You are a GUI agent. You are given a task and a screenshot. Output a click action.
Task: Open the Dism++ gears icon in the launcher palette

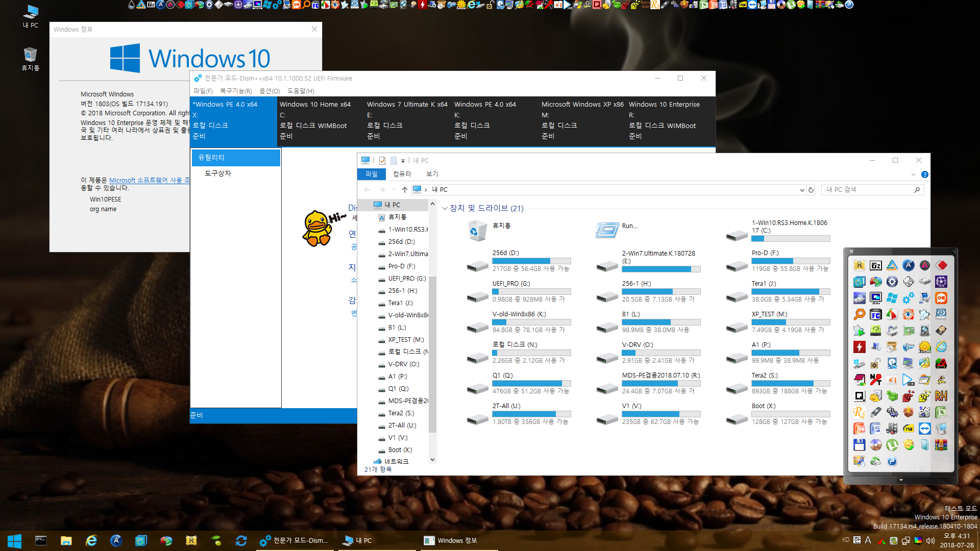click(x=909, y=298)
